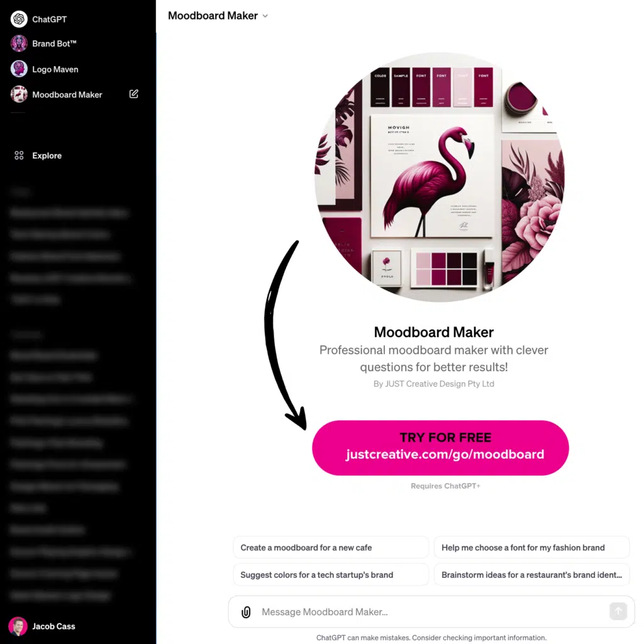Viewport: 644px width, 644px height.
Task: Click the large flamingo moodboard image
Action: click(440, 177)
